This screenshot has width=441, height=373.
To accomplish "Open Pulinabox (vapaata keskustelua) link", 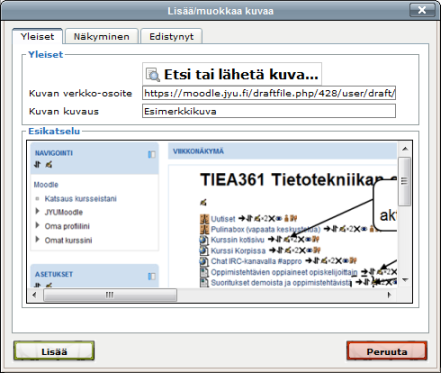I will [265, 229].
